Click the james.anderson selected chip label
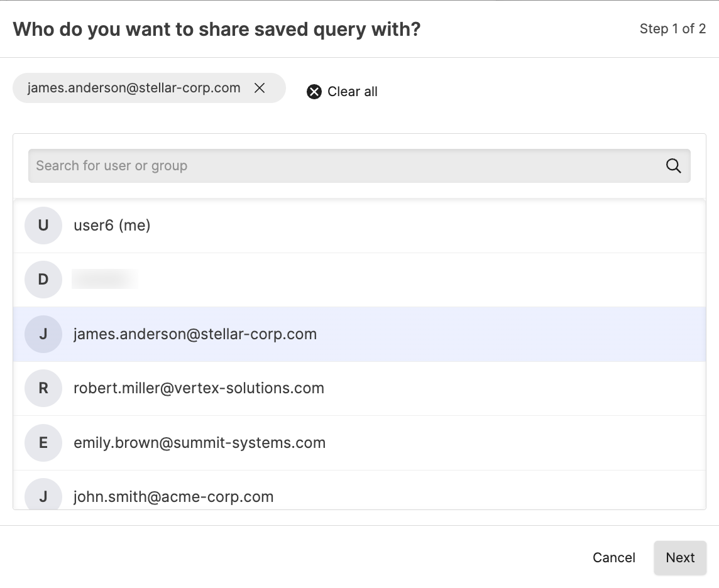This screenshot has height=588, width=719. point(134,89)
